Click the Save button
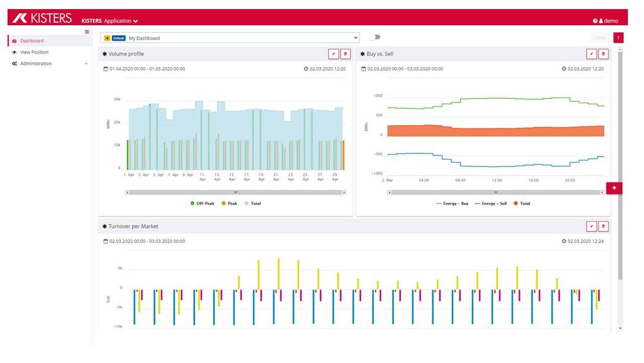 [x=600, y=38]
